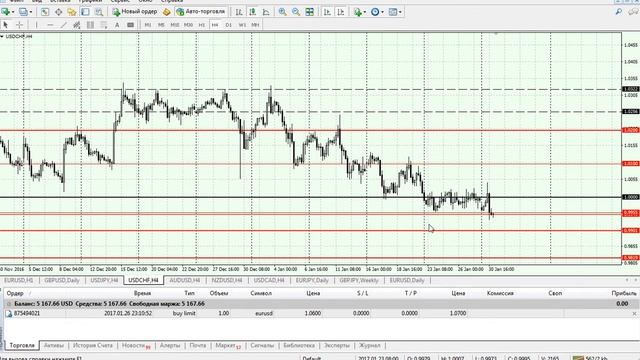Open the chart Templates icon

[393, 12]
